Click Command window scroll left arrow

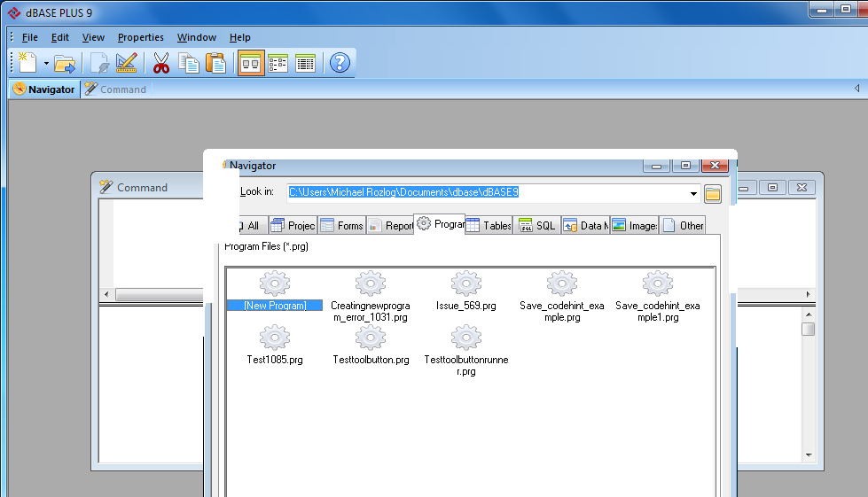[106, 295]
